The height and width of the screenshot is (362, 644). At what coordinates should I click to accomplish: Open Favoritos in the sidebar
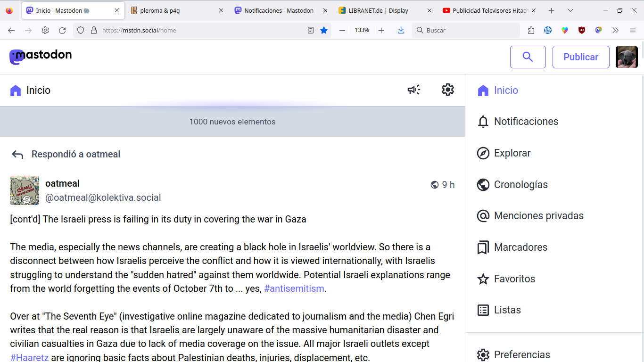pos(514,279)
